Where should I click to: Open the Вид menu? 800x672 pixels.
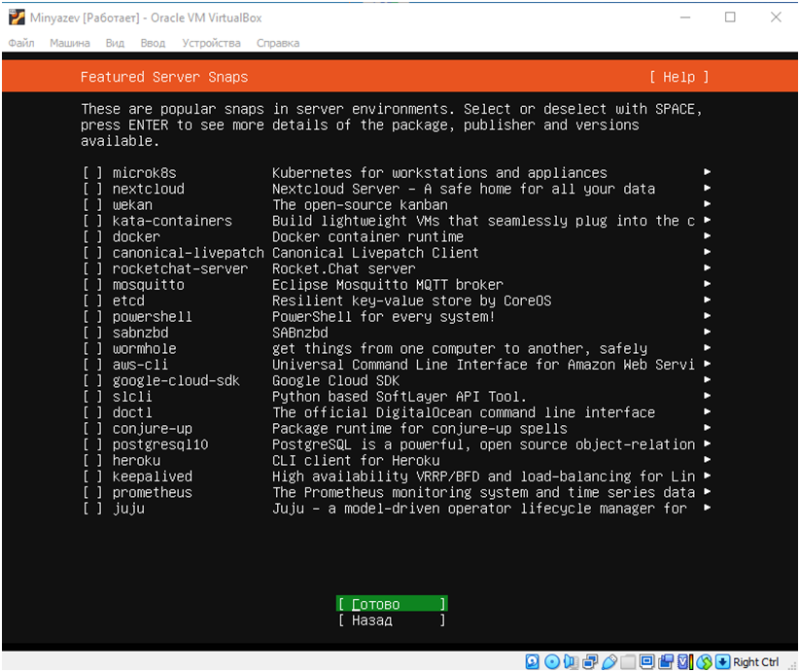click(115, 43)
